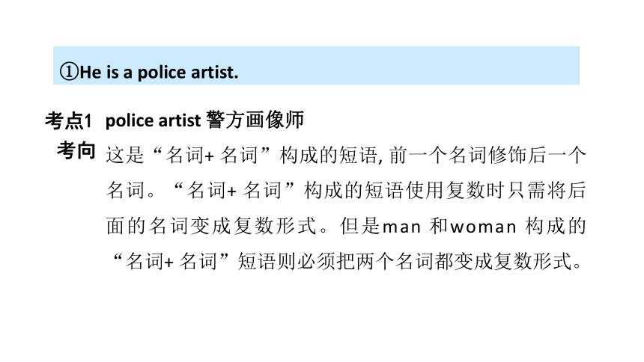Image resolution: width=644 pixels, height=362 pixels.
Task: Click the phrase "使用复数时只需将后"
Action: pyautogui.click(x=496, y=191)
